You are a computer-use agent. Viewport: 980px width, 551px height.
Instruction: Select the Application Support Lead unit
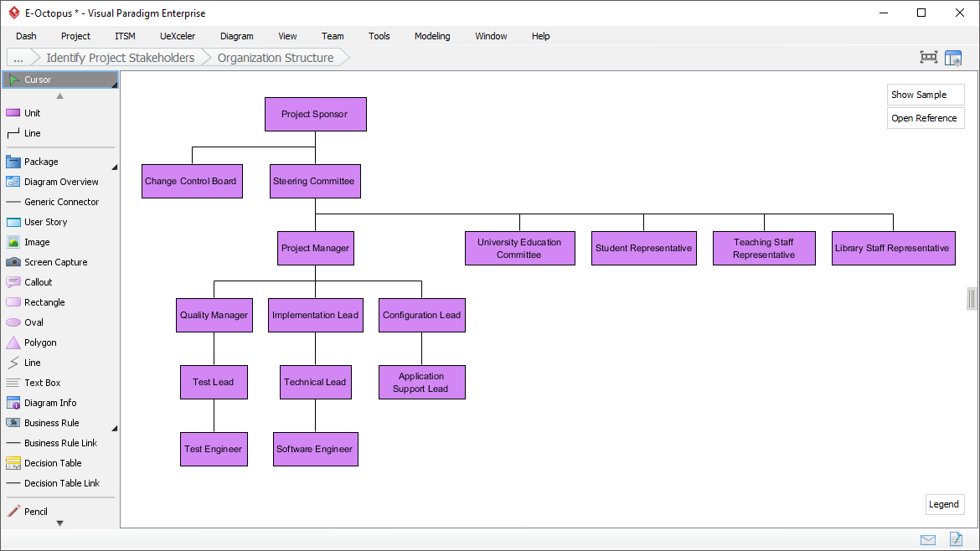[422, 383]
